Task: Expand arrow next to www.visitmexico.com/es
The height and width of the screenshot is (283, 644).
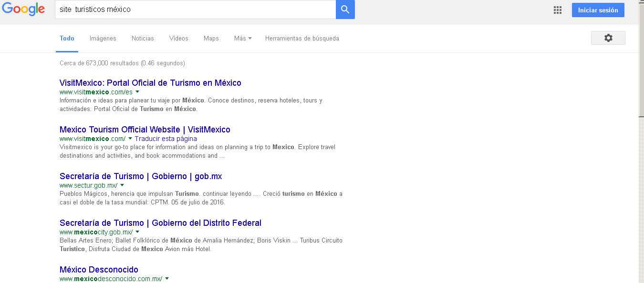Action: pyautogui.click(x=137, y=92)
